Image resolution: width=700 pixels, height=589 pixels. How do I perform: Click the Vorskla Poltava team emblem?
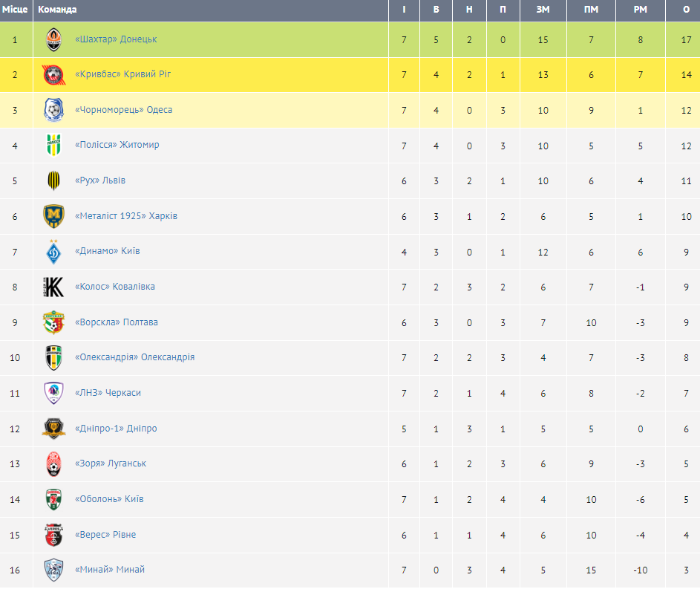54,322
